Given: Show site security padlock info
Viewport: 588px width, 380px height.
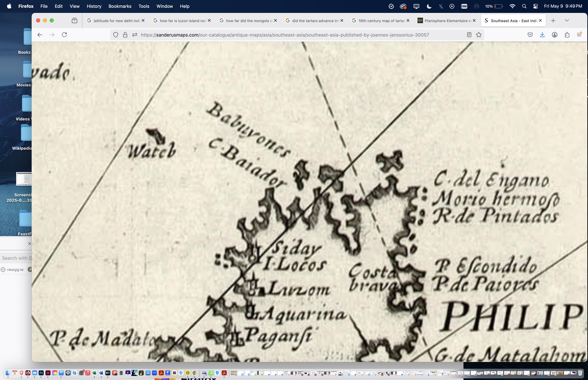Looking at the screenshot, I should 125,35.
